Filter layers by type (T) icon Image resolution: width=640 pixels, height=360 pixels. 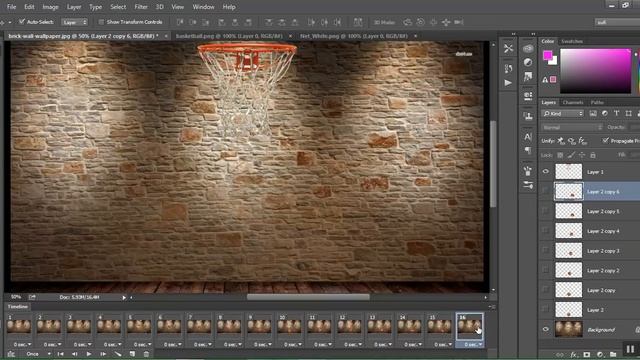[x=616, y=113]
